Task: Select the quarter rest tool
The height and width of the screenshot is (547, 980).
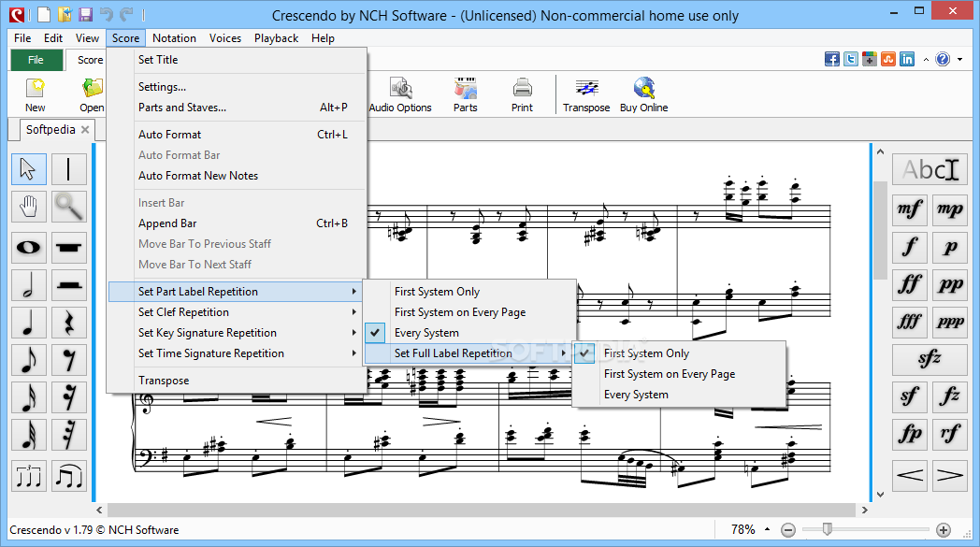Action: coord(69,323)
